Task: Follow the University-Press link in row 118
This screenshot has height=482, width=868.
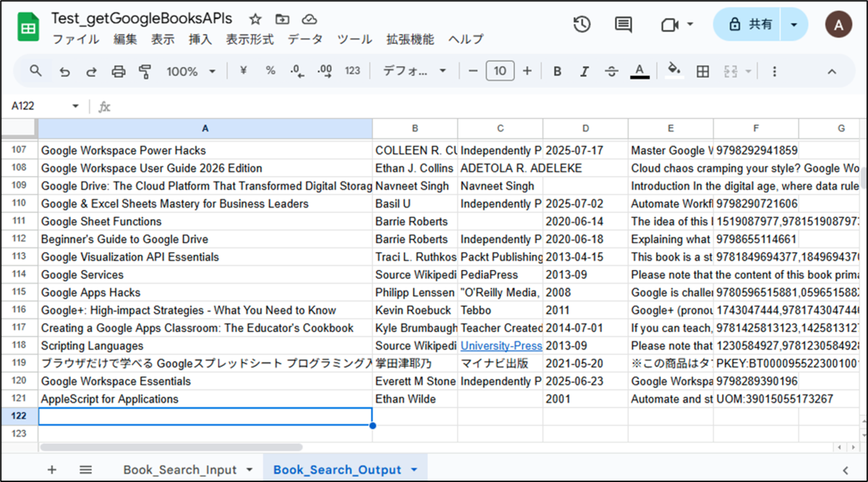Action: click(x=501, y=346)
